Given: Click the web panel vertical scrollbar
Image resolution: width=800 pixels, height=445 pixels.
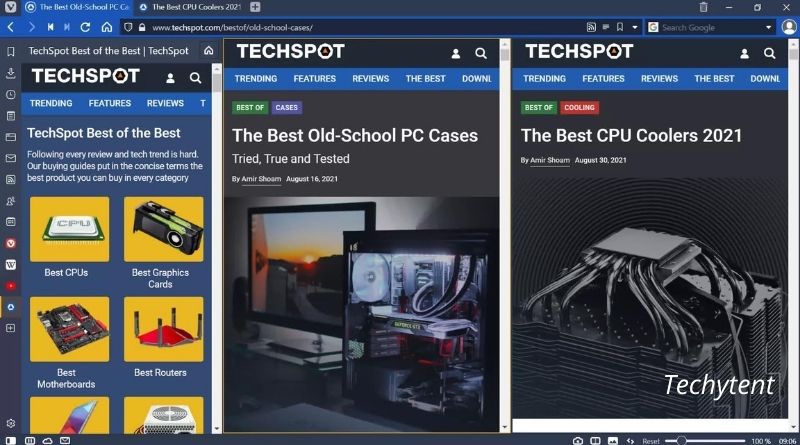Looking at the screenshot, I should [217, 249].
